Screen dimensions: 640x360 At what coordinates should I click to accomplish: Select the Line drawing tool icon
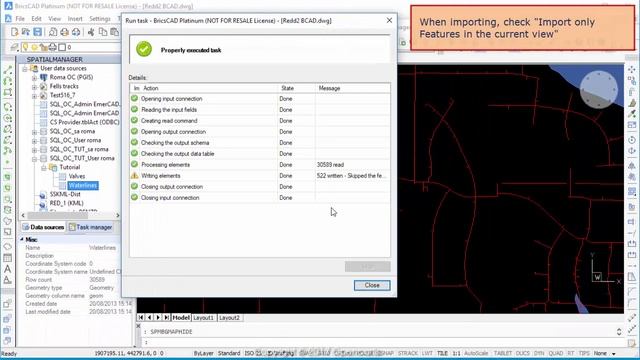tap(7, 70)
